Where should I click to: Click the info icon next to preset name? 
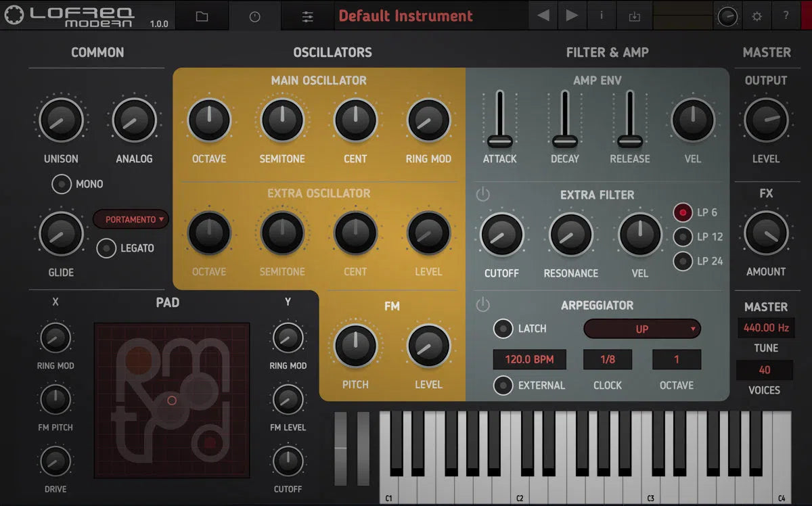[x=602, y=16]
